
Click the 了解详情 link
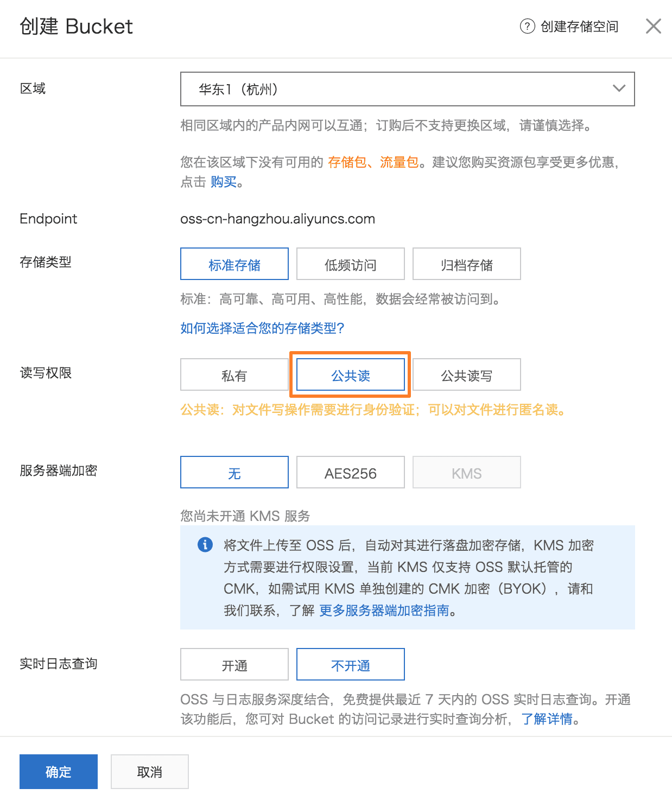coord(547,719)
